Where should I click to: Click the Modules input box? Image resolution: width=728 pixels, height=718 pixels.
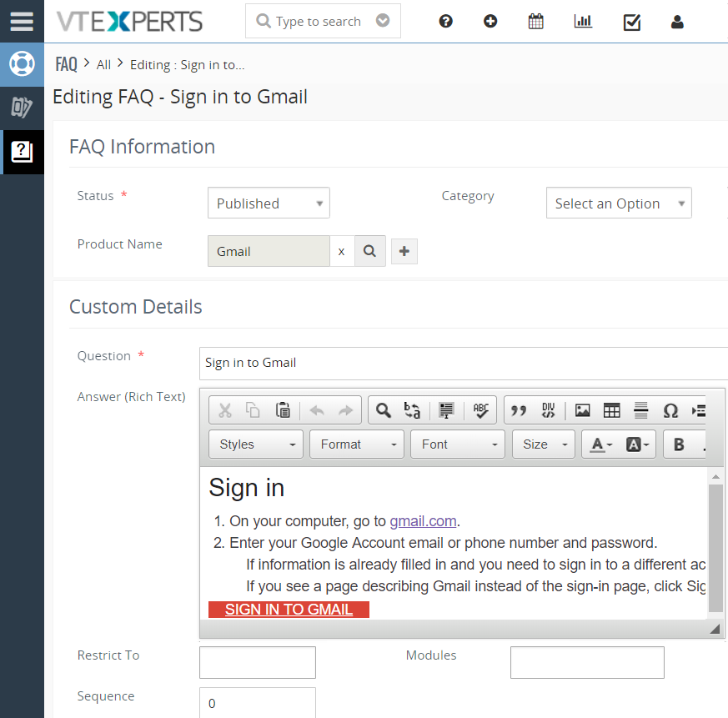click(x=587, y=662)
